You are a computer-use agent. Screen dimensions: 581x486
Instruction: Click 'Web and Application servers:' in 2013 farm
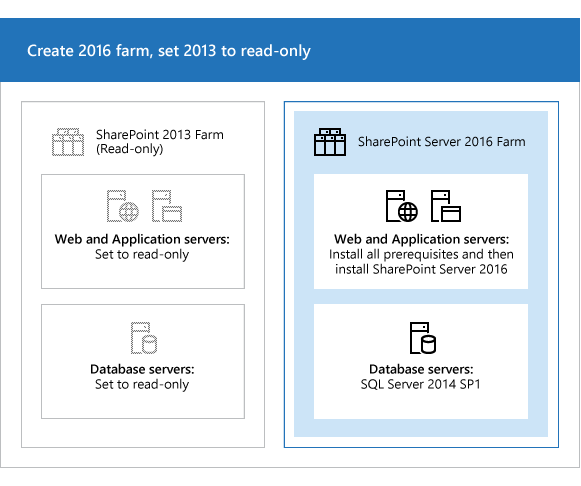point(142,239)
